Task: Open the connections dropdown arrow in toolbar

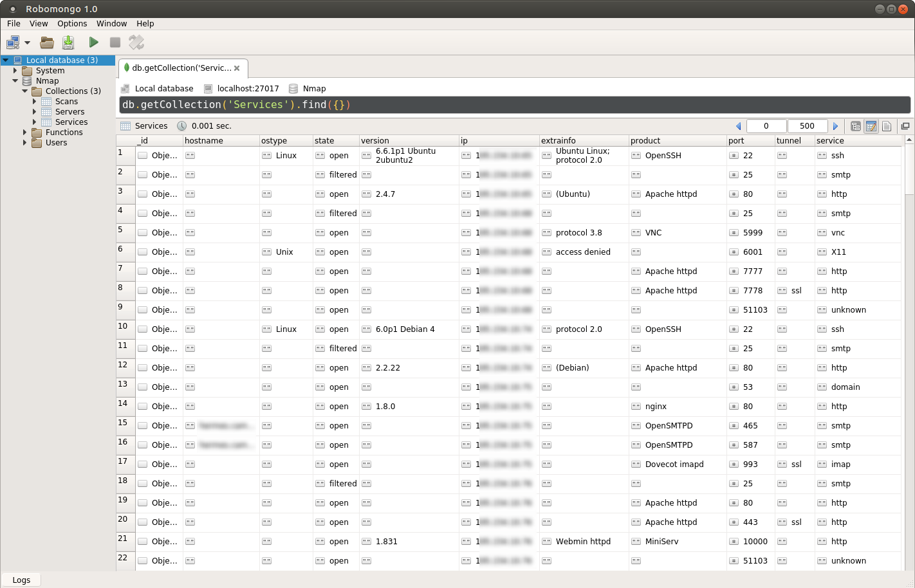Action: (x=28, y=43)
